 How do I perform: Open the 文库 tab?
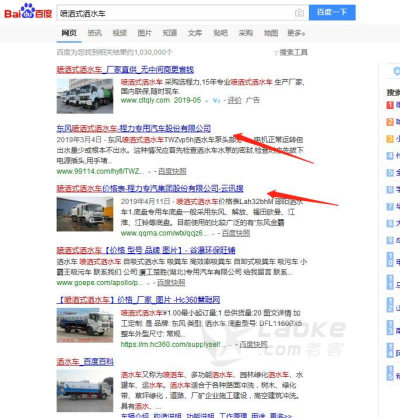tap(195, 33)
